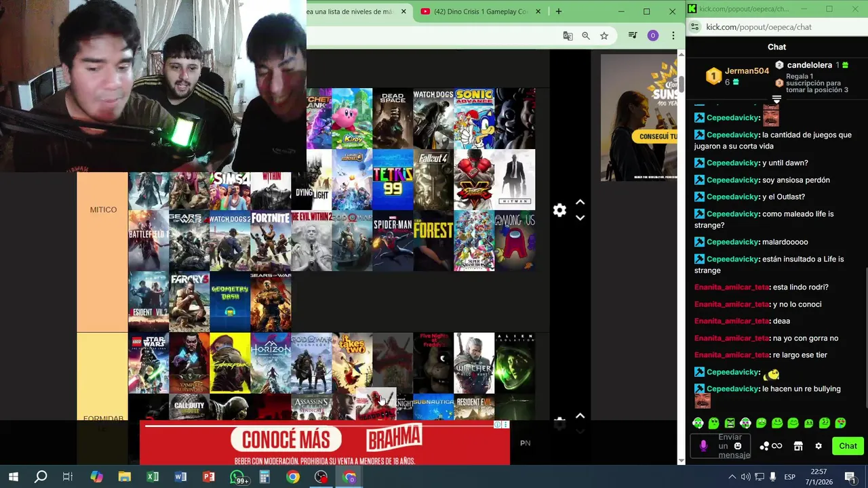Viewport: 868px width, 488px height.
Task: Open Kick chat settings gear
Action: [x=818, y=446]
